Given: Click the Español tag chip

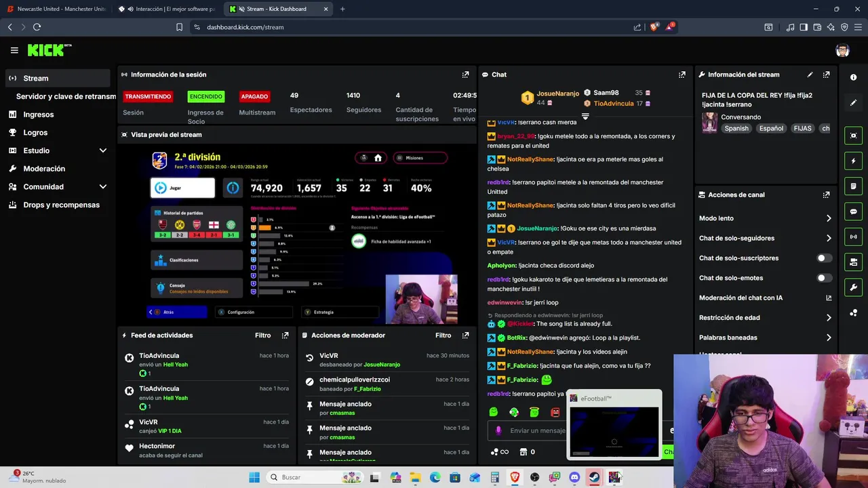Looking at the screenshot, I should tap(771, 128).
